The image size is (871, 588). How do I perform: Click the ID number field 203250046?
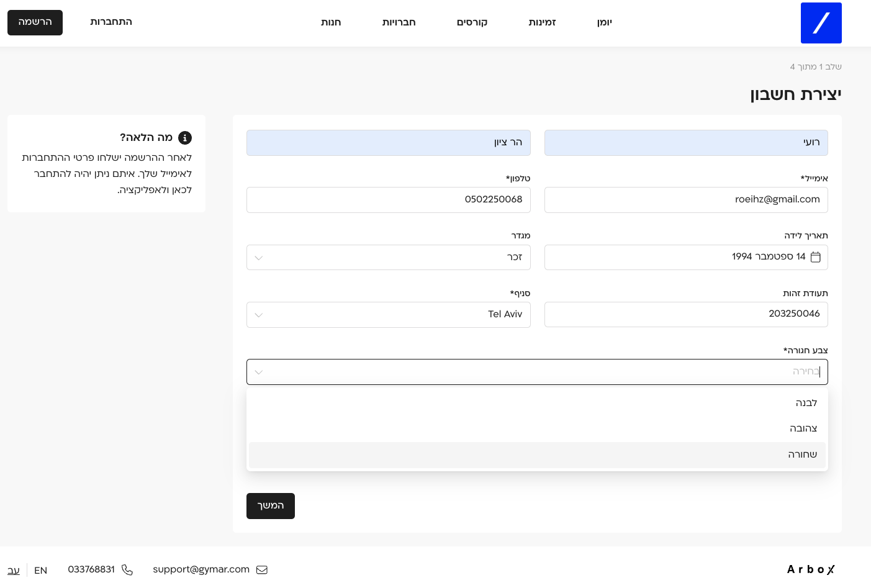(686, 314)
